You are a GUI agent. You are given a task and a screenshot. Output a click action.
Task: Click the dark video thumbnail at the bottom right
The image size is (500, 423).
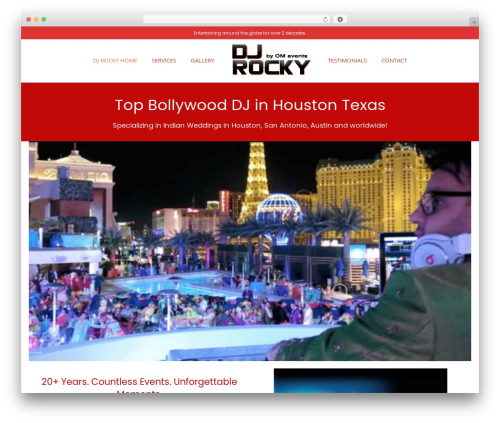[x=360, y=381]
